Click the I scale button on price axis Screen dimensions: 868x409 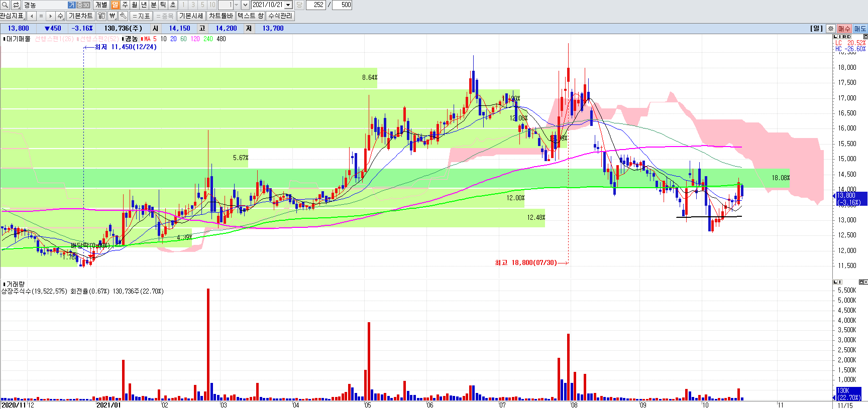coord(839,37)
